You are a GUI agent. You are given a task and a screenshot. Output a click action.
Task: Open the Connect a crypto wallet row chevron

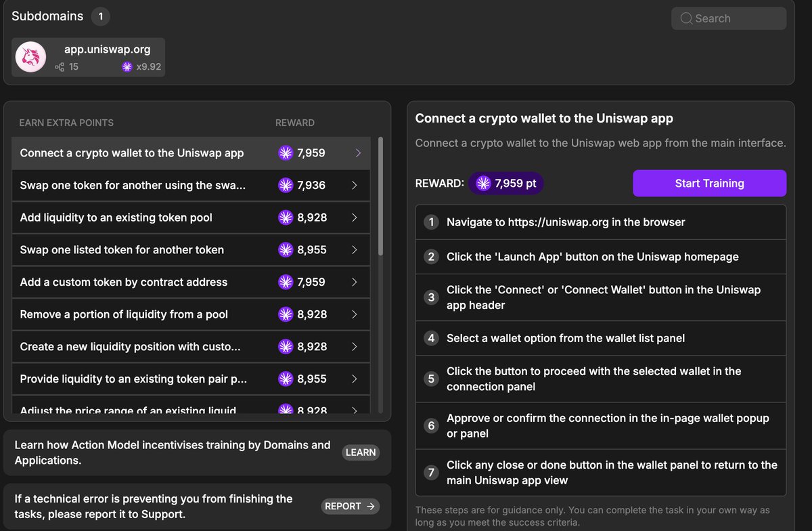click(x=358, y=153)
